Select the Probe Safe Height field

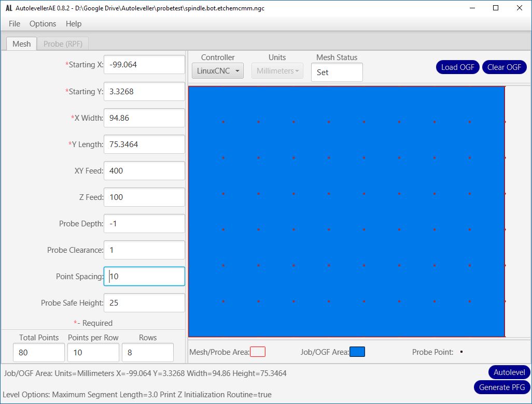tap(144, 303)
